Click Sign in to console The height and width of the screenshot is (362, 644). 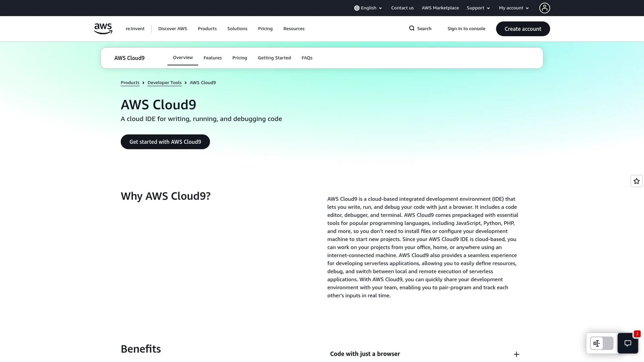tap(466, 29)
